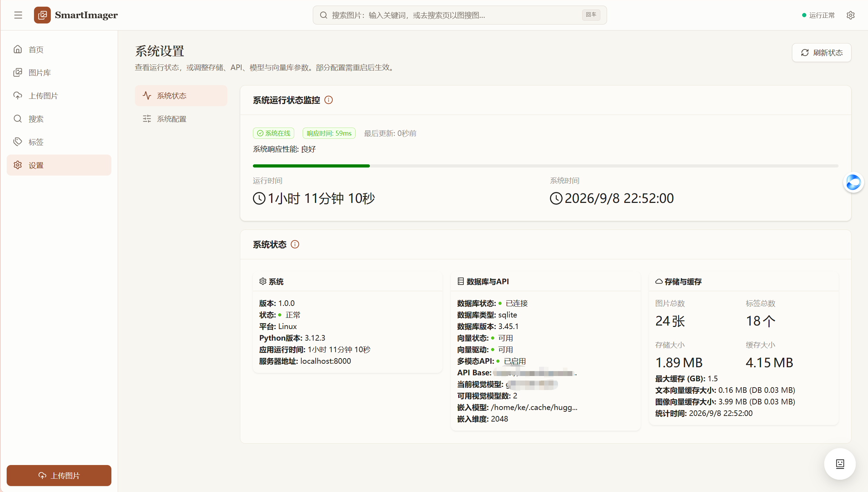Click the 服务器地址: localhost:8000 text

(305, 361)
